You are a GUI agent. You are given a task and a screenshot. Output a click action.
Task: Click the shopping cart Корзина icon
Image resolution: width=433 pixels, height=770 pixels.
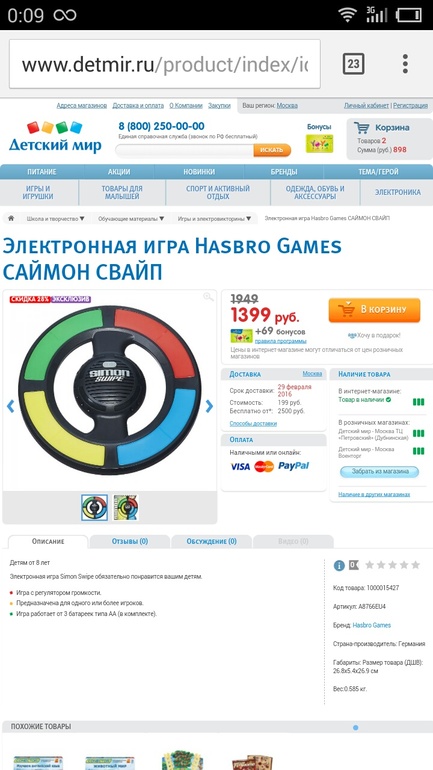[x=362, y=128]
